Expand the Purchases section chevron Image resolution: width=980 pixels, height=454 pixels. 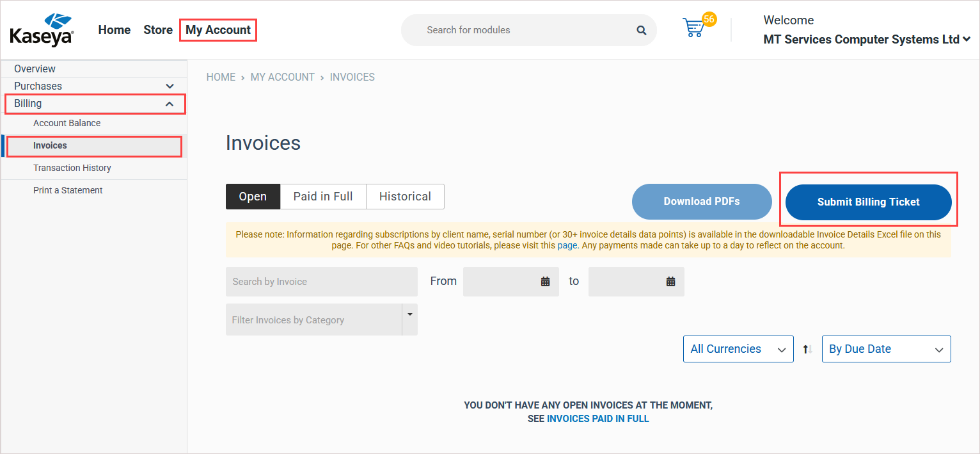click(170, 86)
